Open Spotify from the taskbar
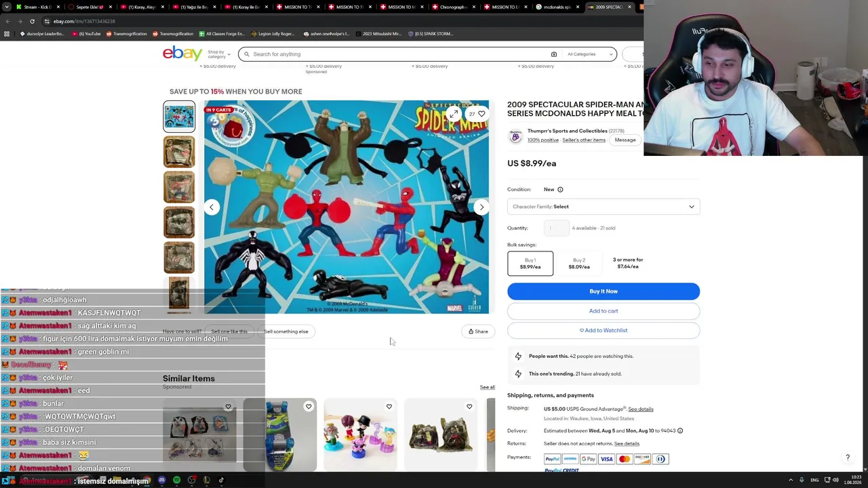 click(x=176, y=481)
